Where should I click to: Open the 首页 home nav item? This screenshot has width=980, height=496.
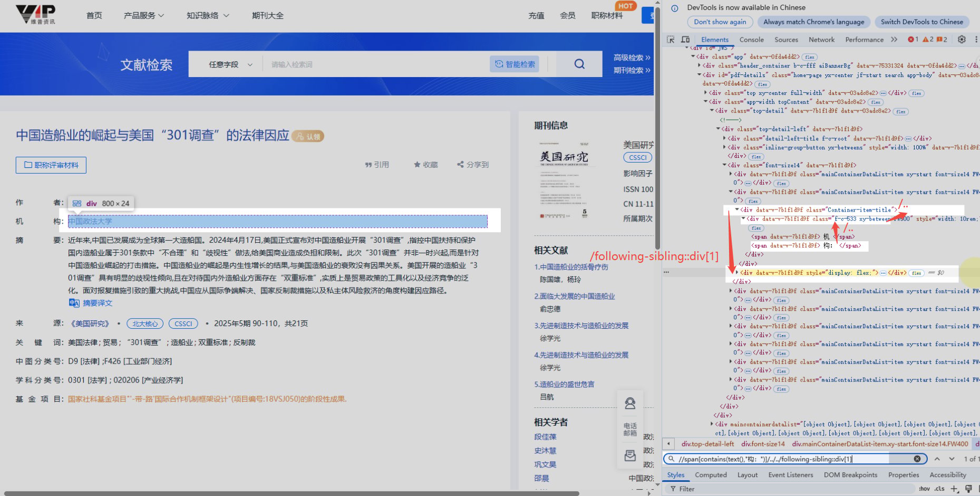(x=94, y=15)
